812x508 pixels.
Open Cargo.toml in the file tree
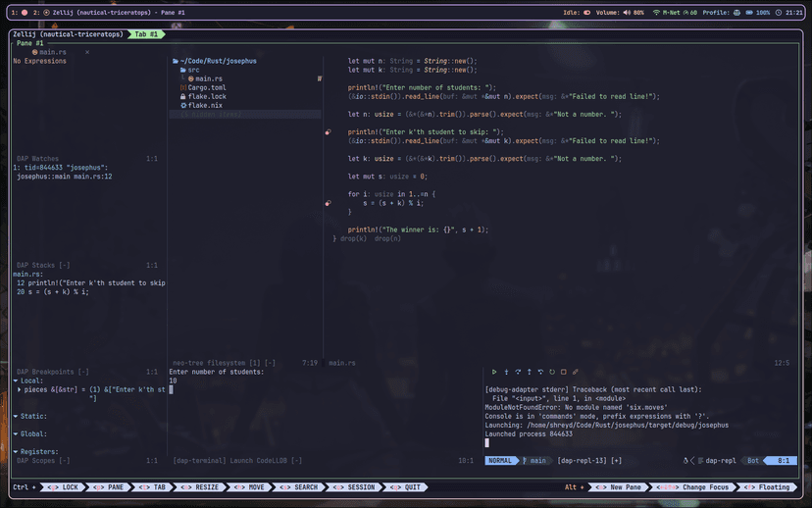[206, 87]
